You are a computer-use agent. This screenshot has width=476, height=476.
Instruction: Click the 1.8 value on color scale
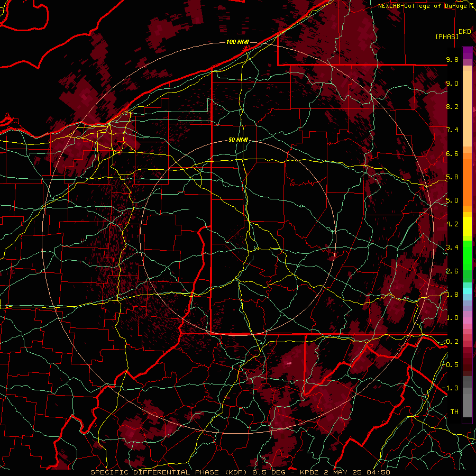pyautogui.click(x=452, y=295)
